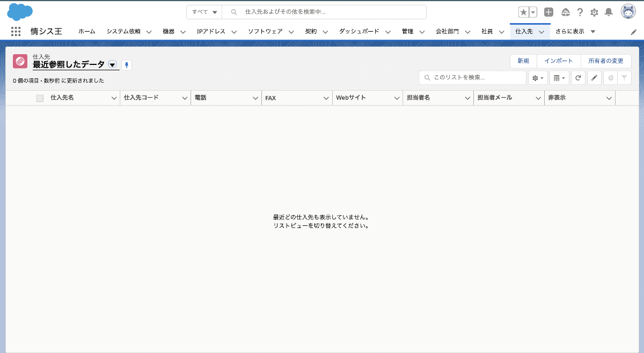This screenshot has width=644, height=353.
Task: Expand the ソフトウェア tab chevron
Action: pos(291,32)
